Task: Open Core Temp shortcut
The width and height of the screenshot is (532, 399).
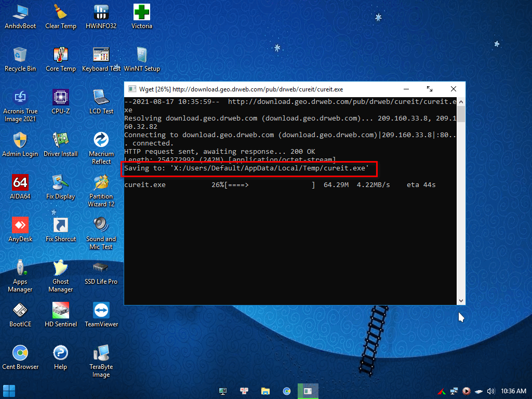Action: [61, 59]
